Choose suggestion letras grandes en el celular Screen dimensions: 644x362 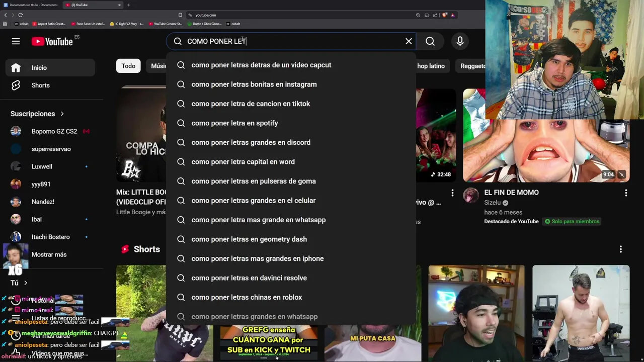click(x=291, y=201)
